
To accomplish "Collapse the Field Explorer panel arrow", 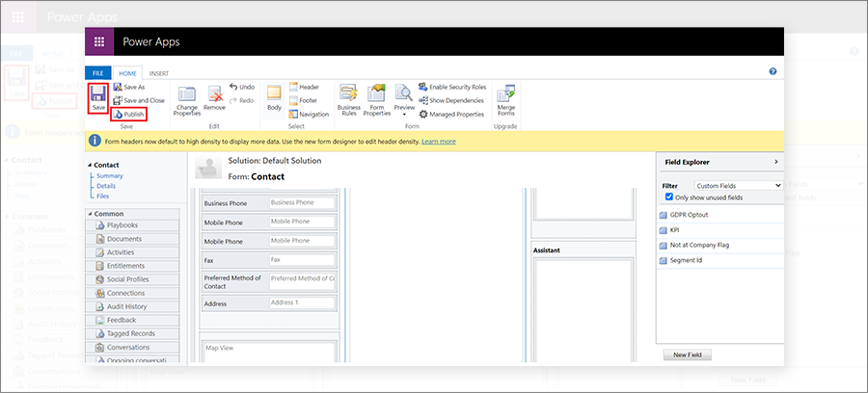I will [775, 162].
